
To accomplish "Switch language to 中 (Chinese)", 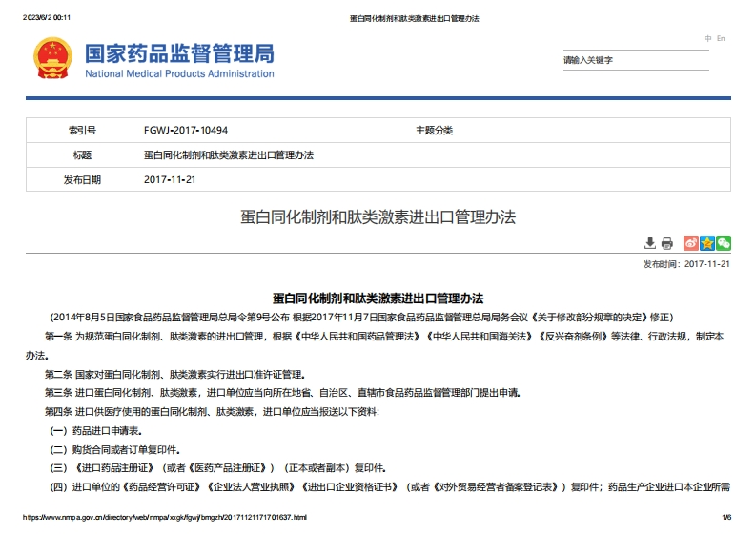I will [707, 38].
